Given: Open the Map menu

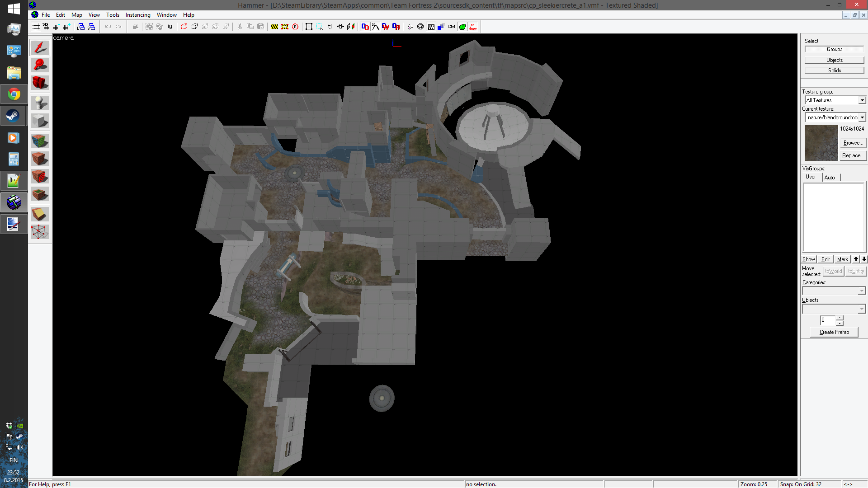Looking at the screenshot, I should click(77, 15).
